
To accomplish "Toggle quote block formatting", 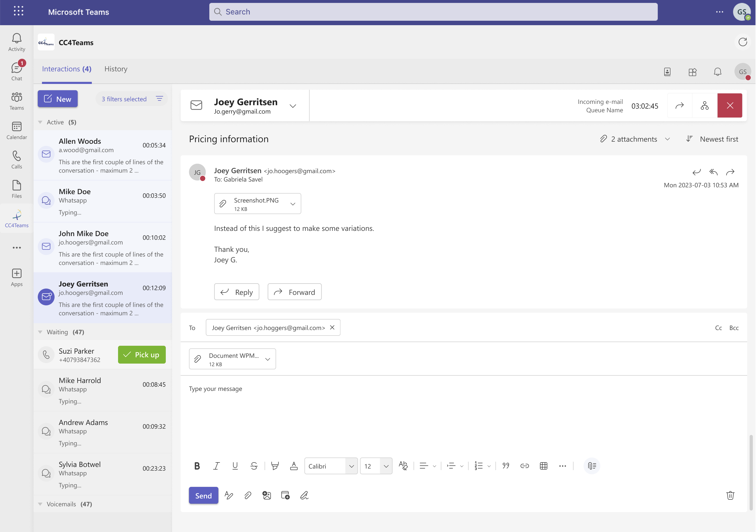I will (x=505, y=465).
